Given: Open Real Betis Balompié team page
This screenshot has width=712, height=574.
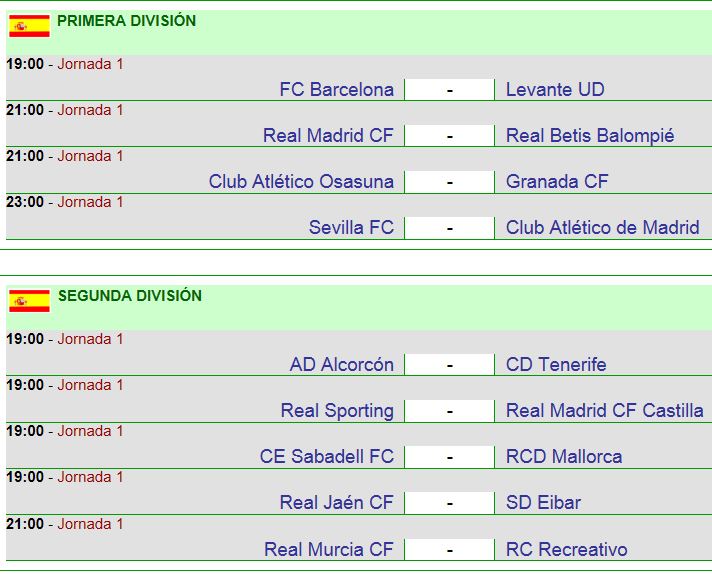Looking at the screenshot, I should coord(590,136).
